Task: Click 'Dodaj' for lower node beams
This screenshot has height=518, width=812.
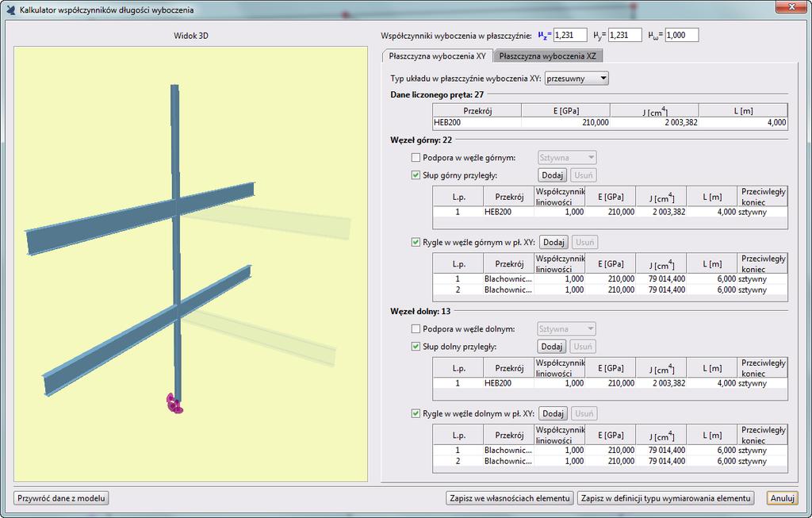Action: (x=553, y=413)
